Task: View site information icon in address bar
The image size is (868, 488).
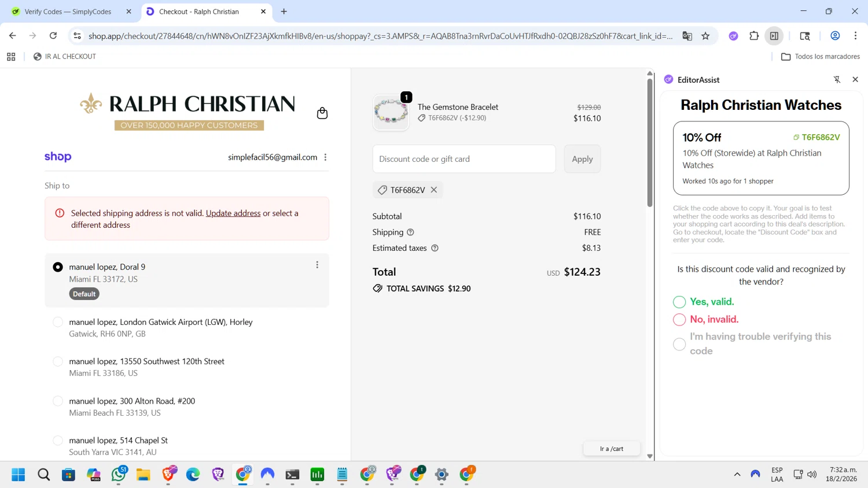Action: tap(78, 36)
